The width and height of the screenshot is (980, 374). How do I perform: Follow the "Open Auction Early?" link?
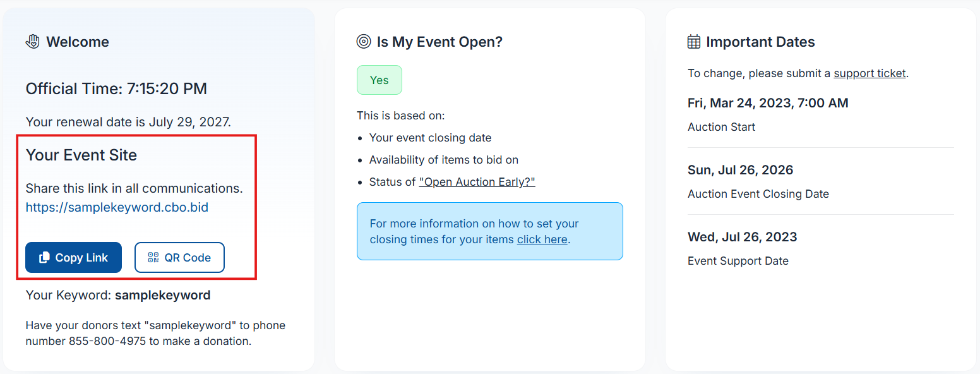477,182
